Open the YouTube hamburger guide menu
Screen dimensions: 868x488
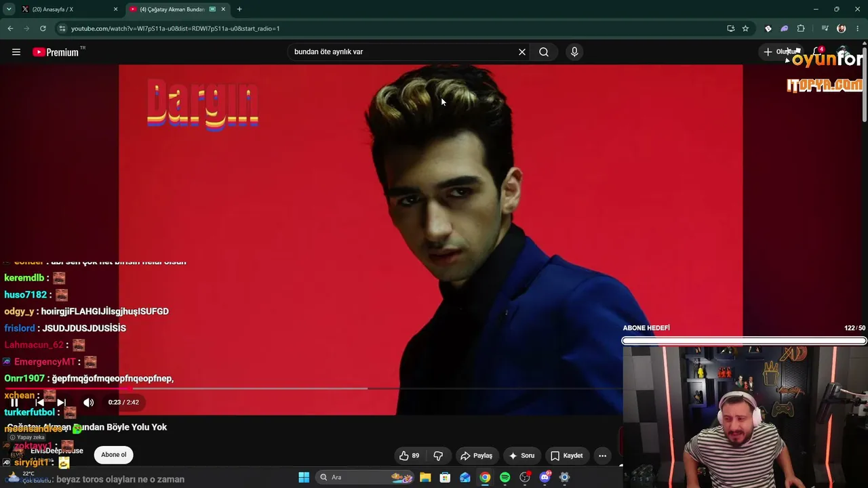click(16, 52)
